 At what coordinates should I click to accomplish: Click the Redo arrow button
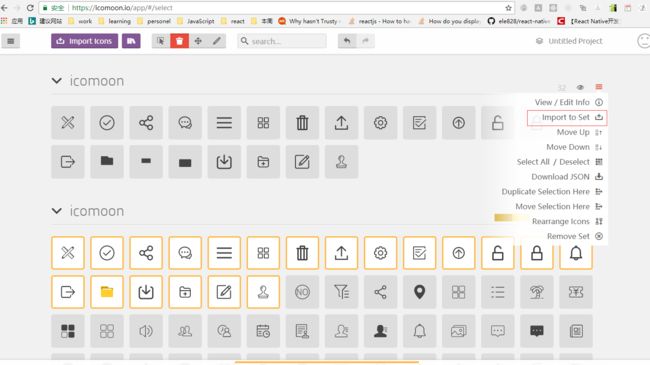pyautogui.click(x=366, y=41)
